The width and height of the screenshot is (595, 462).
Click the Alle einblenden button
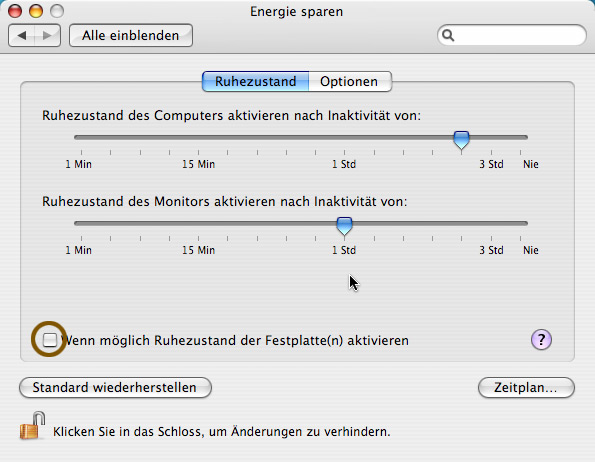coord(131,36)
